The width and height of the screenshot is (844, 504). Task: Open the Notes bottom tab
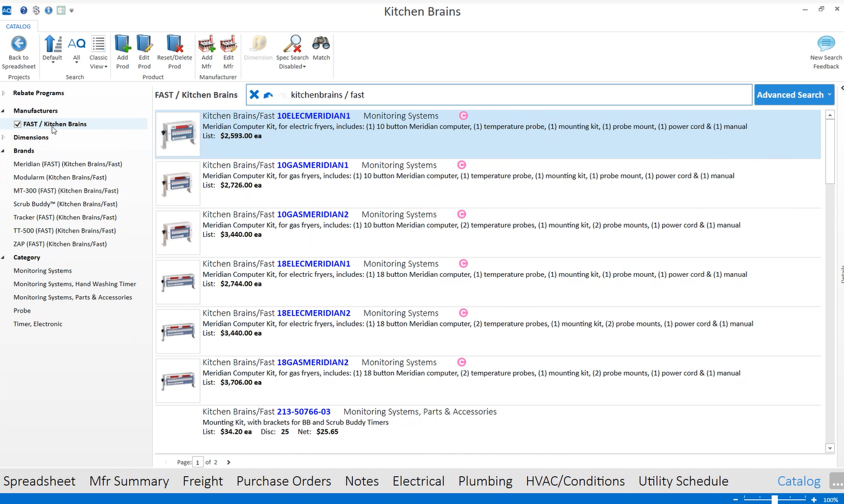point(362,481)
